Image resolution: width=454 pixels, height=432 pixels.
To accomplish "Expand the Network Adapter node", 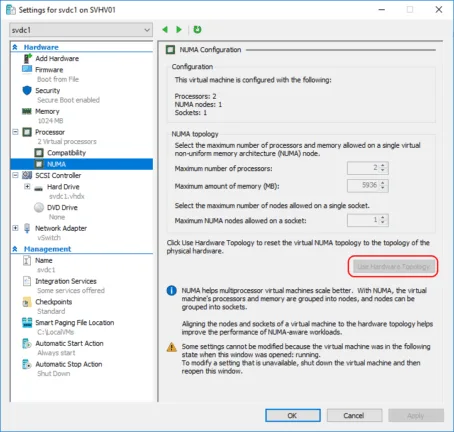I will (15, 228).
